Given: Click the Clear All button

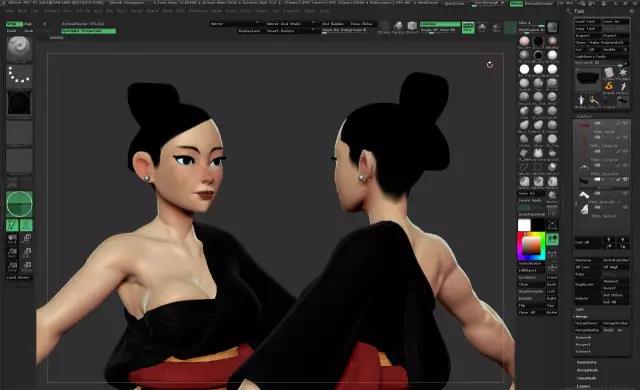Looking at the screenshot, I should [x=531, y=312].
